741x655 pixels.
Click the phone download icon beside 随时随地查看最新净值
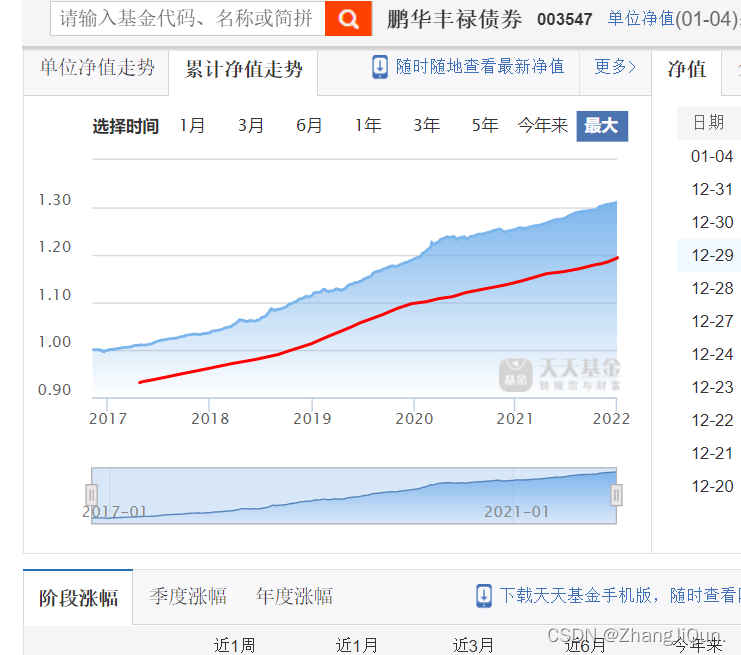coord(379,67)
